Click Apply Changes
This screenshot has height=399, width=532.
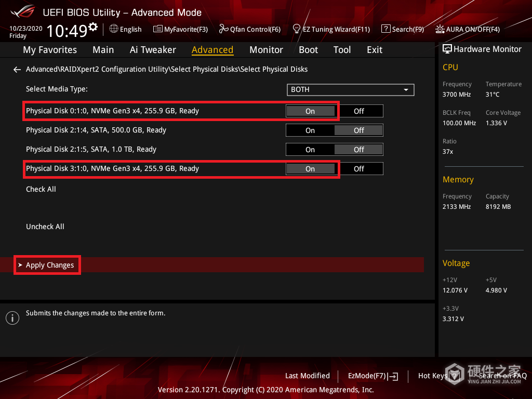pyautogui.click(x=50, y=265)
